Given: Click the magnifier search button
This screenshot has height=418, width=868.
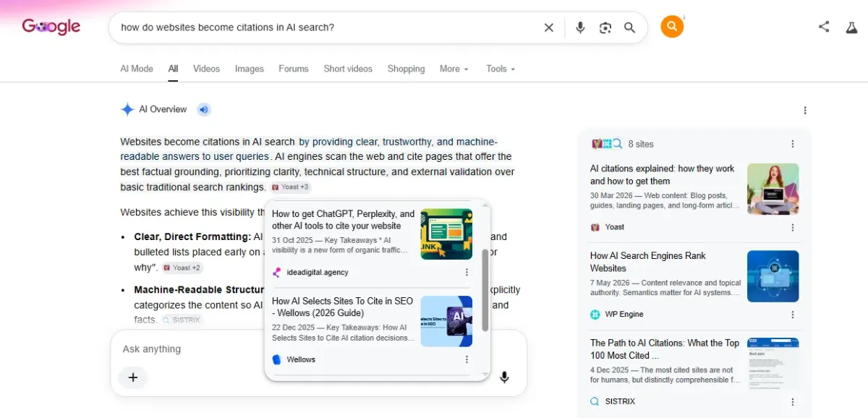Looking at the screenshot, I should [x=630, y=27].
